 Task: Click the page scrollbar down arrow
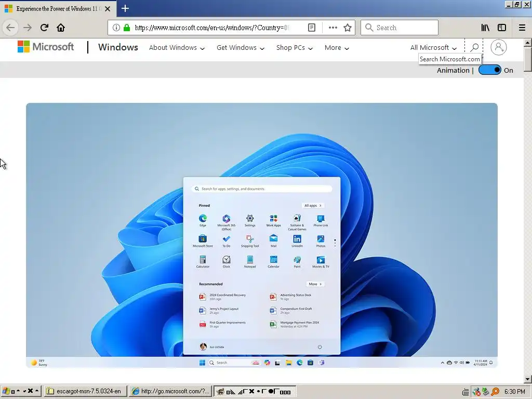tap(528, 379)
